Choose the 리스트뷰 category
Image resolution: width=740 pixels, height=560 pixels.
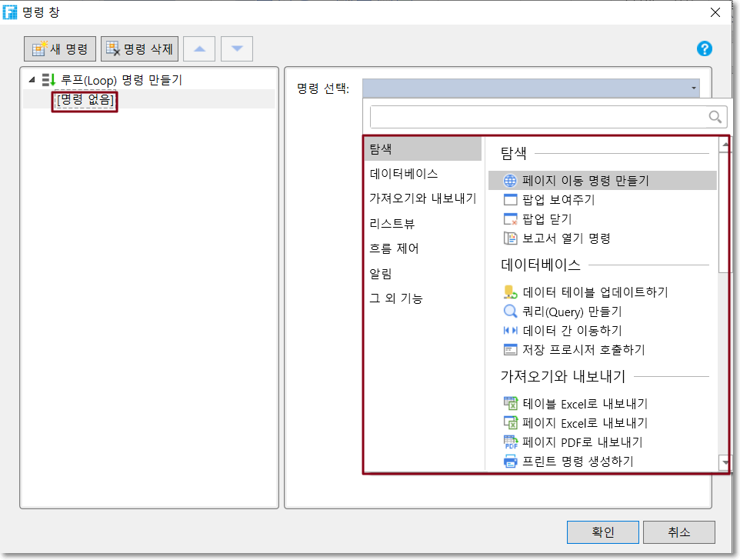click(392, 224)
